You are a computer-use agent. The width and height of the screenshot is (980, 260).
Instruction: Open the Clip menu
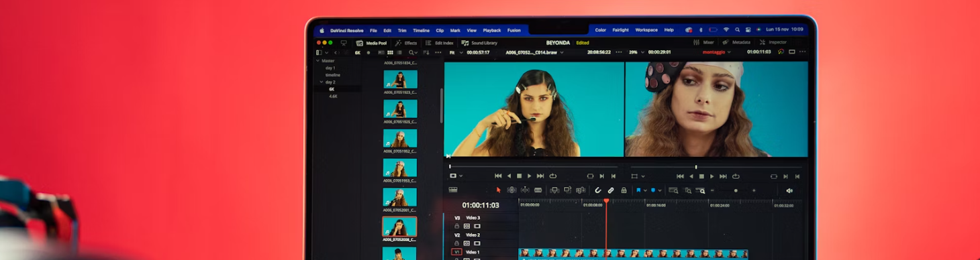coord(440,30)
